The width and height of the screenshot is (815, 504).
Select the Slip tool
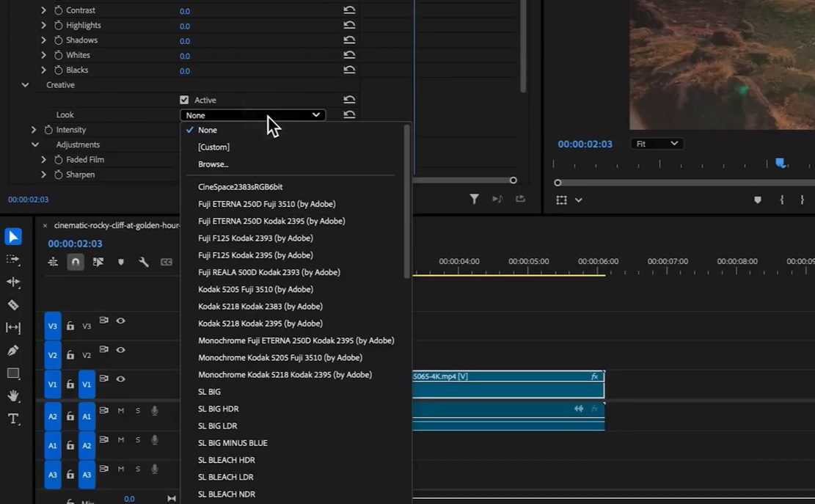point(13,328)
